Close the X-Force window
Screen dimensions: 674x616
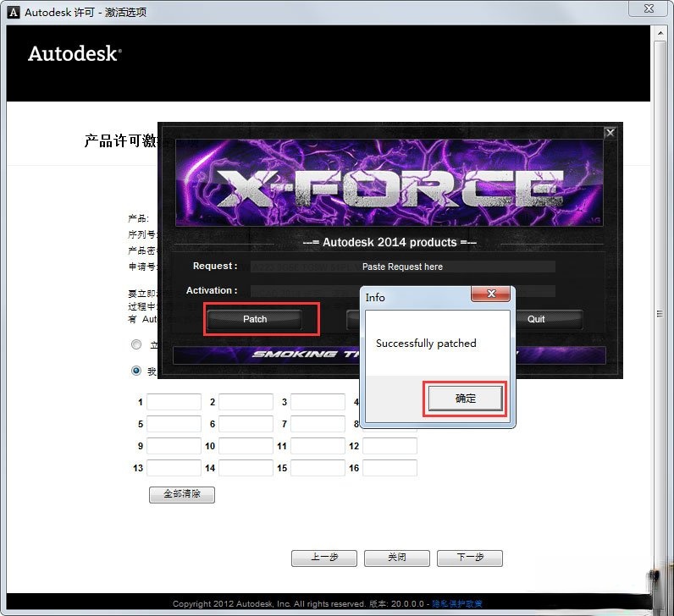pyautogui.click(x=610, y=133)
